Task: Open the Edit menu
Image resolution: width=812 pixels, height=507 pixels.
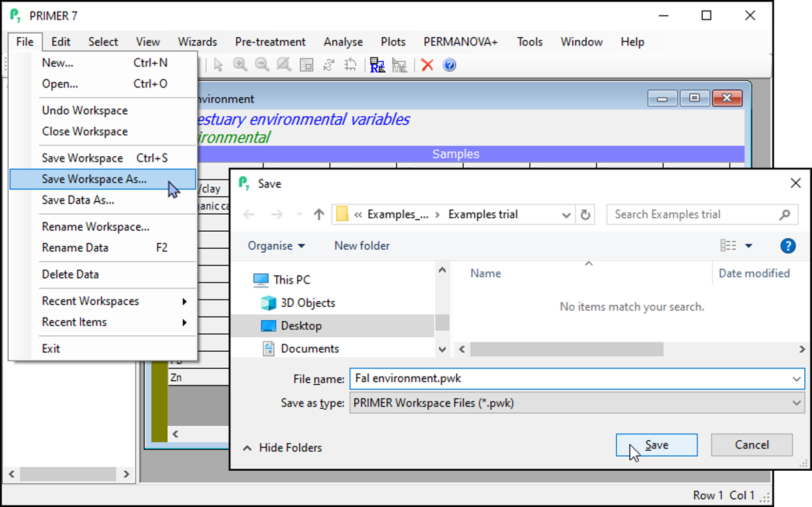Action: tap(61, 42)
